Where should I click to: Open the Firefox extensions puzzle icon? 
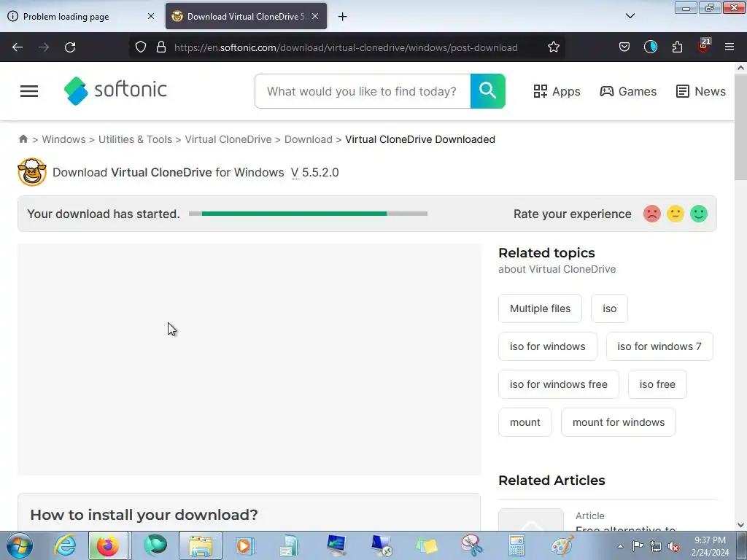677,47
